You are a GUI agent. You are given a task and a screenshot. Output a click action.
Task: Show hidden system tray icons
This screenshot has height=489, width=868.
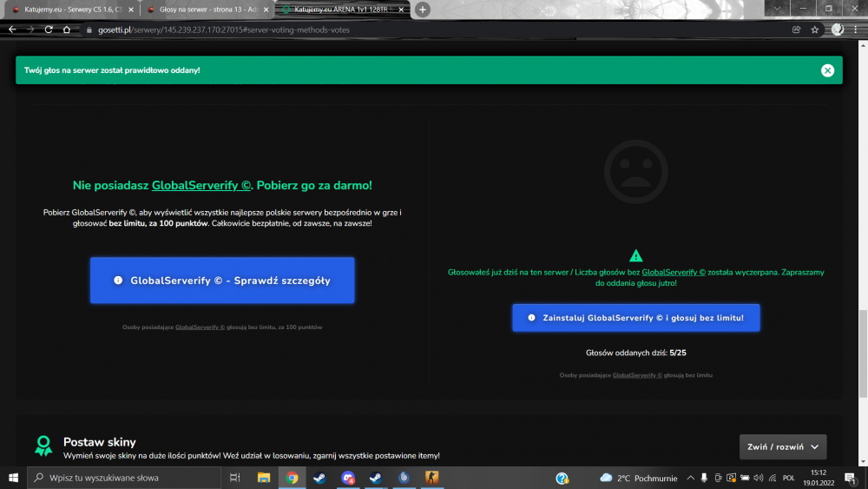pos(690,478)
